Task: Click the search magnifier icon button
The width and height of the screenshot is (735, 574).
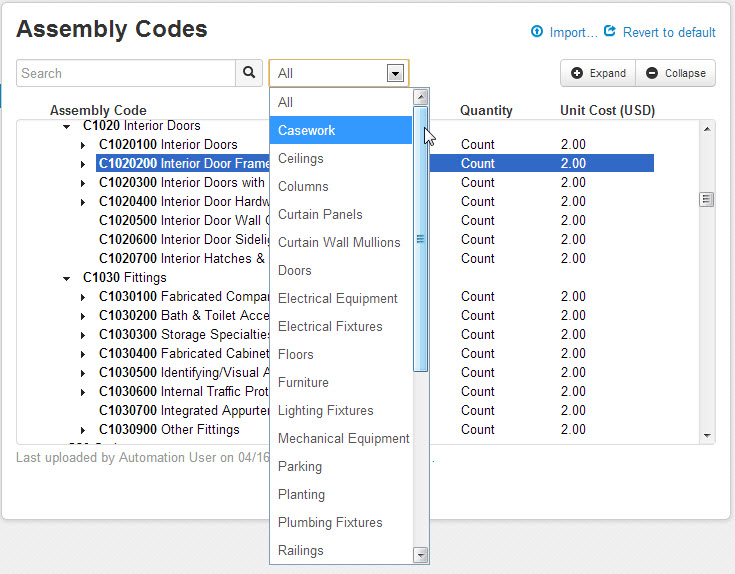Action: (x=249, y=73)
